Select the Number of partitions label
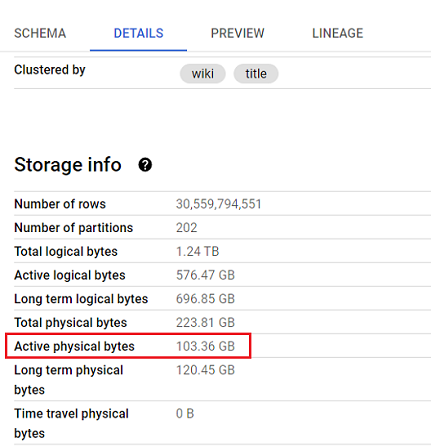 click(74, 228)
